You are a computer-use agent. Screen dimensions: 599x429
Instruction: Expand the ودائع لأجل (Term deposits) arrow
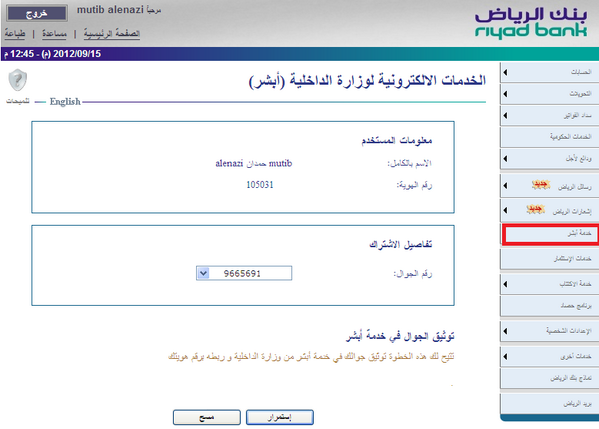point(505,159)
